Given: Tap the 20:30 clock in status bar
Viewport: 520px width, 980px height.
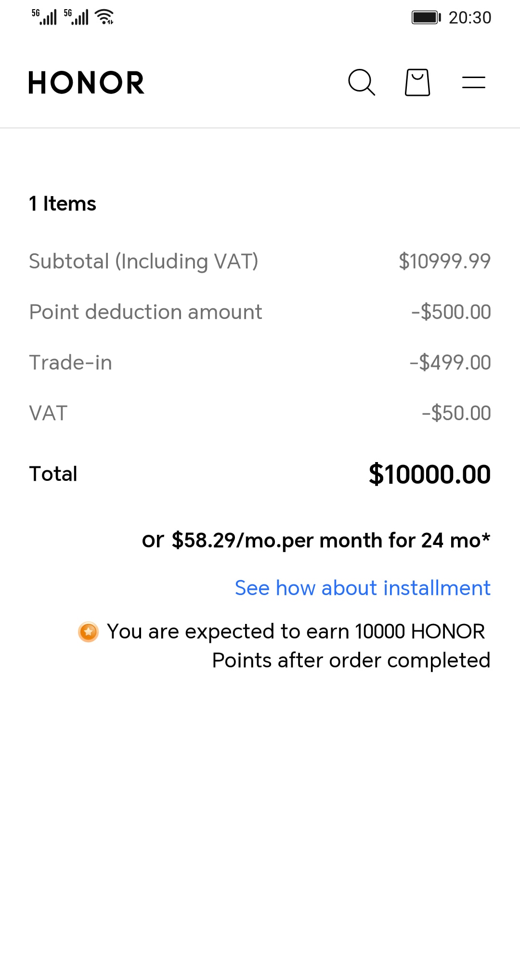Looking at the screenshot, I should click(x=470, y=18).
